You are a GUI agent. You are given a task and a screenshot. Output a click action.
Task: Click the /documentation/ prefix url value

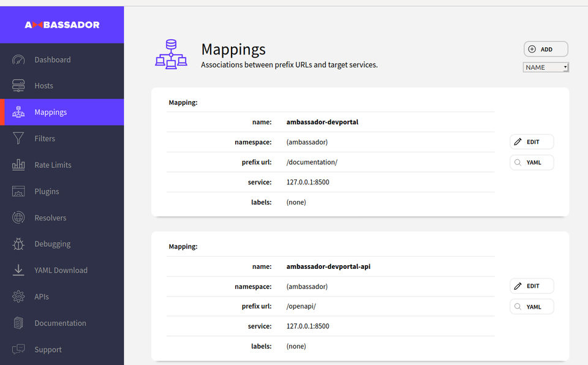tap(312, 162)
